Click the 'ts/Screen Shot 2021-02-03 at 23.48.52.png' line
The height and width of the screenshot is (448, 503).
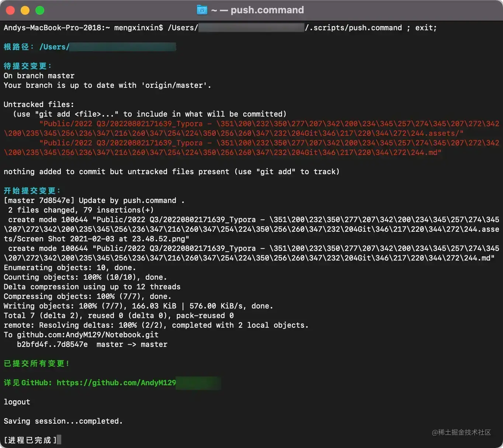point(97,239)
